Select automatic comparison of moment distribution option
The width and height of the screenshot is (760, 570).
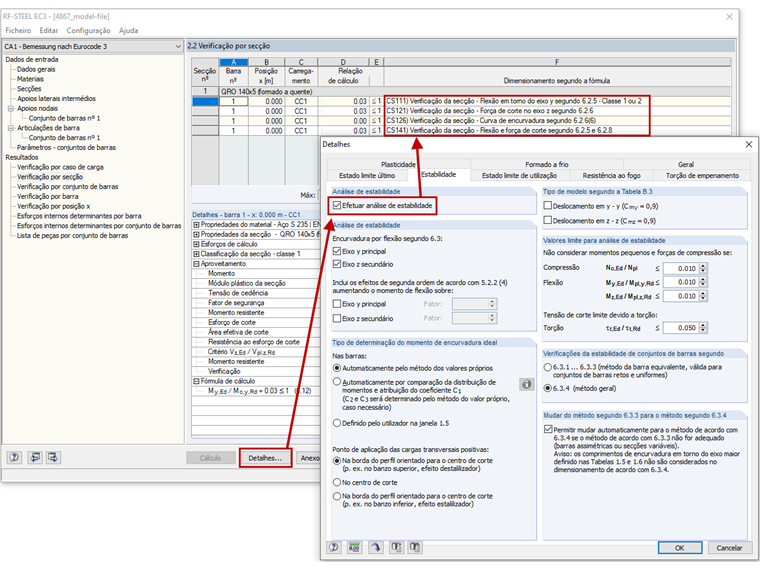pos(337,382)
